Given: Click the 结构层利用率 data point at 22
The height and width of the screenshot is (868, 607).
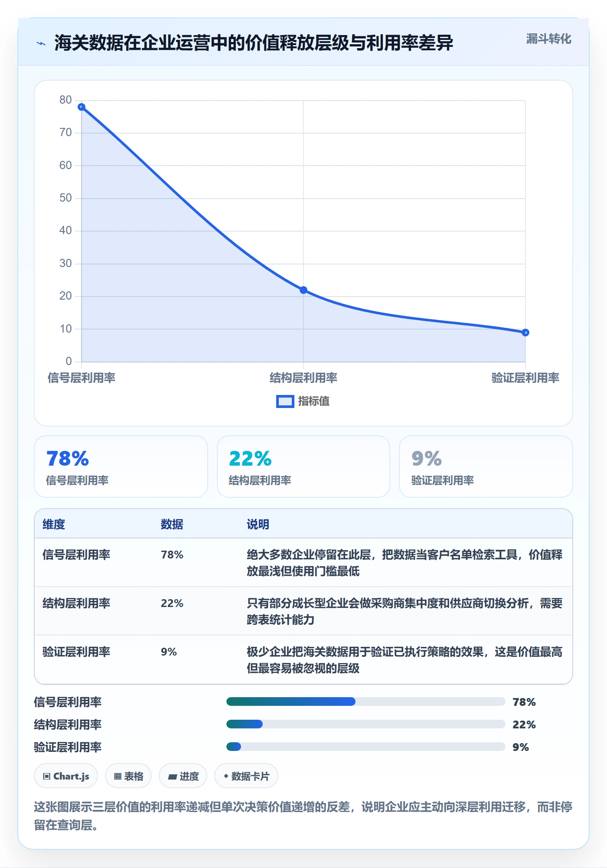Looking at the screenshot, I should [x=303, y=290].
